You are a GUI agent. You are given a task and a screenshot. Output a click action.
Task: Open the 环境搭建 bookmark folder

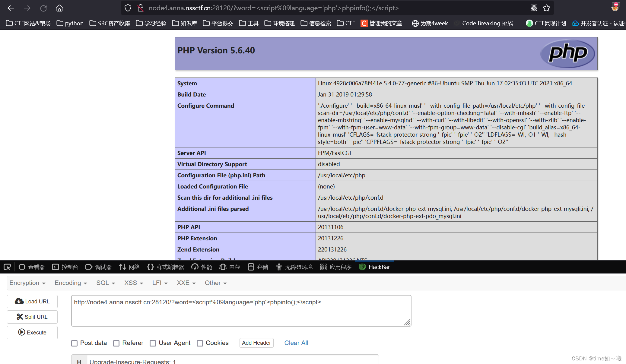click(280, 23)
